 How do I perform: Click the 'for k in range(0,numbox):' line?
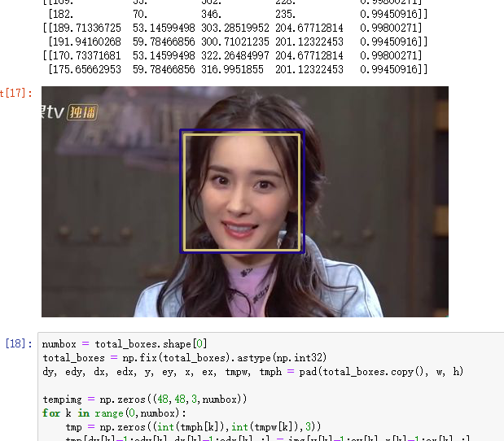[114, 413]
